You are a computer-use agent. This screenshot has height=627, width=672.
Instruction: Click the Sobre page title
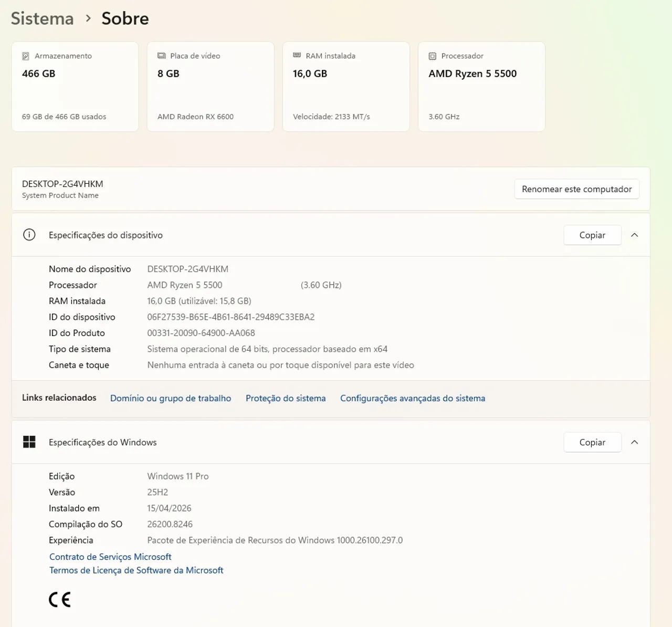[125, 18]
